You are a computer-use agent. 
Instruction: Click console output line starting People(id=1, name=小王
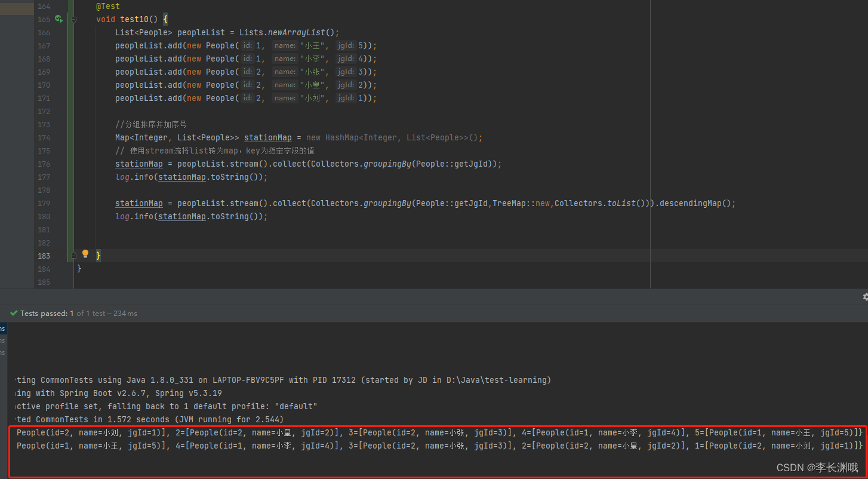click(x=439, y=446)
